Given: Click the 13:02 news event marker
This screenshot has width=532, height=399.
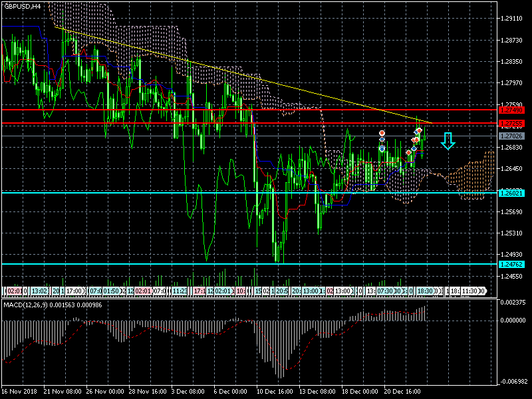Looking at the screenshot, I should point(39,291).
